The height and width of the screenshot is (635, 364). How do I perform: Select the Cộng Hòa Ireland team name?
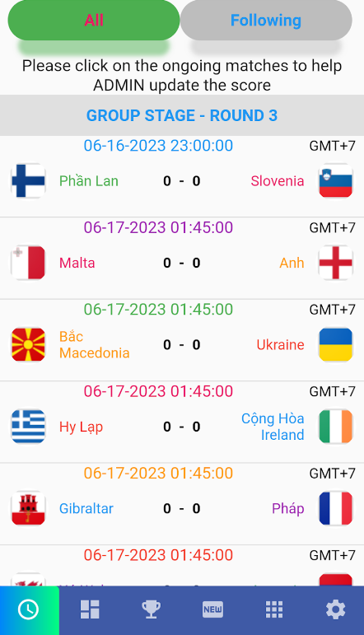pyautogui.click(x=273, y=427)
